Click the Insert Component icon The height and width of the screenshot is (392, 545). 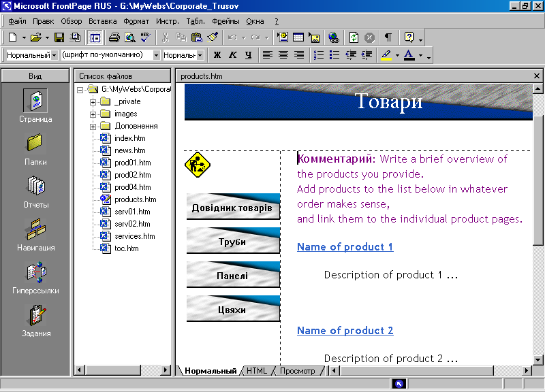(x=283, y=37)
